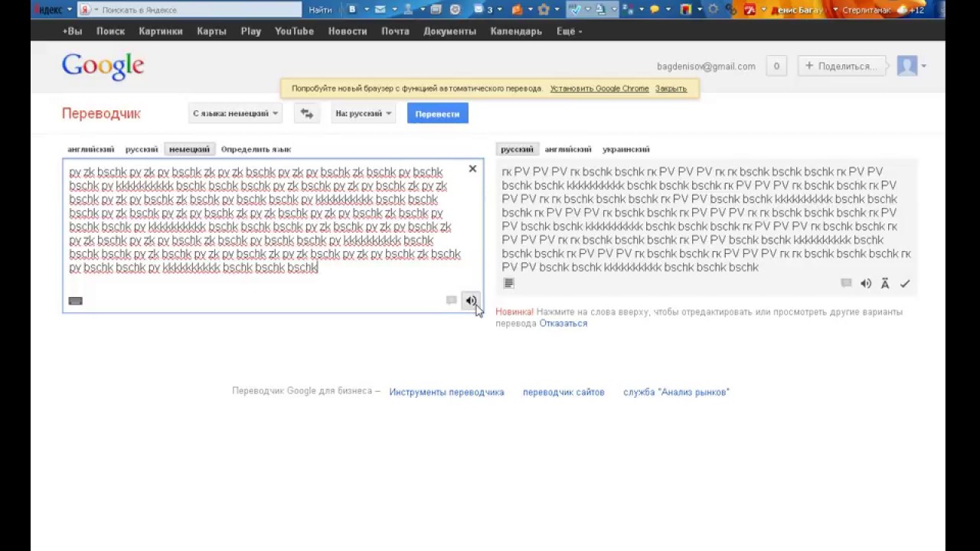Rate the translation with the checkmark icon

(x=904, y=284)
